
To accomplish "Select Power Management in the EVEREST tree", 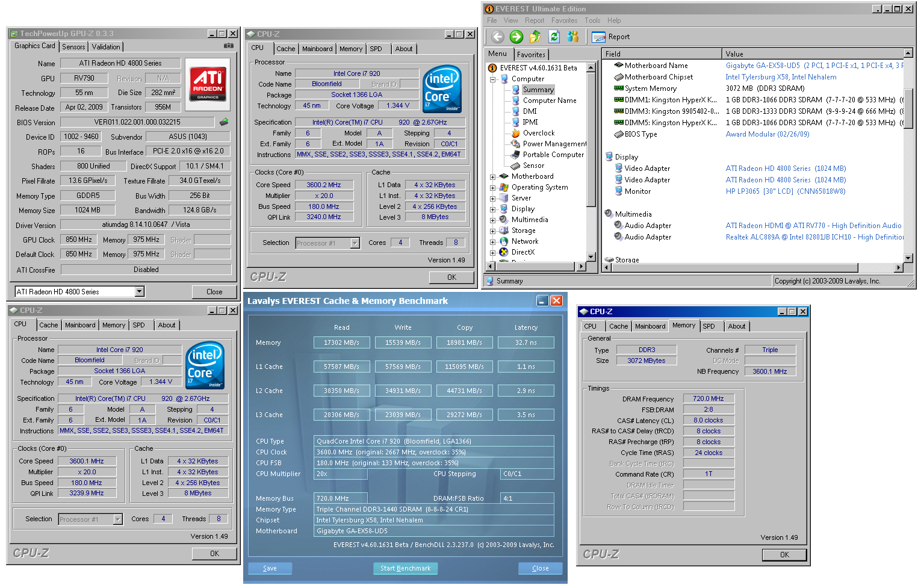I will pyautogui.click(x=554, y=144).
